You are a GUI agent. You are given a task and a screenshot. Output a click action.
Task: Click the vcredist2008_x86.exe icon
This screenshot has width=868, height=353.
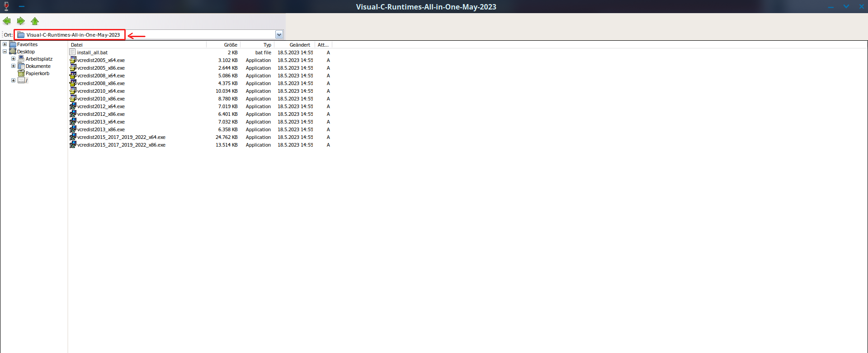72,83
